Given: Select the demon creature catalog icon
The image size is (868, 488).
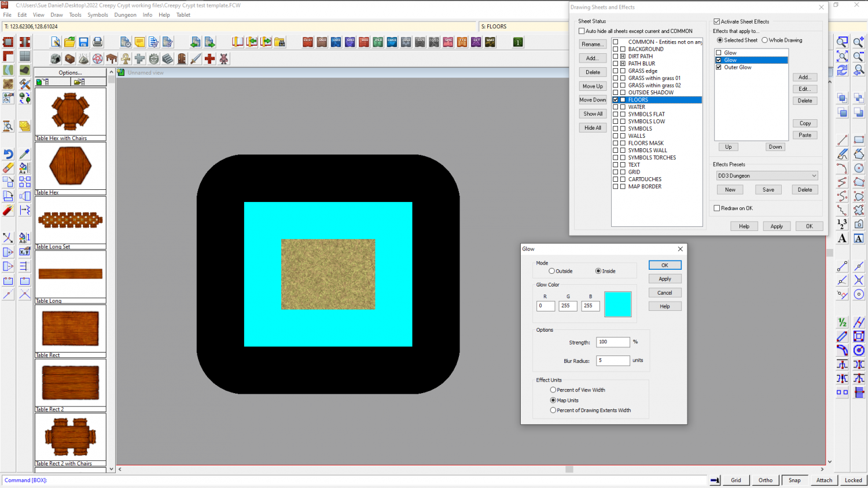Looking at the screenshot, I should (x=224, y=58).
